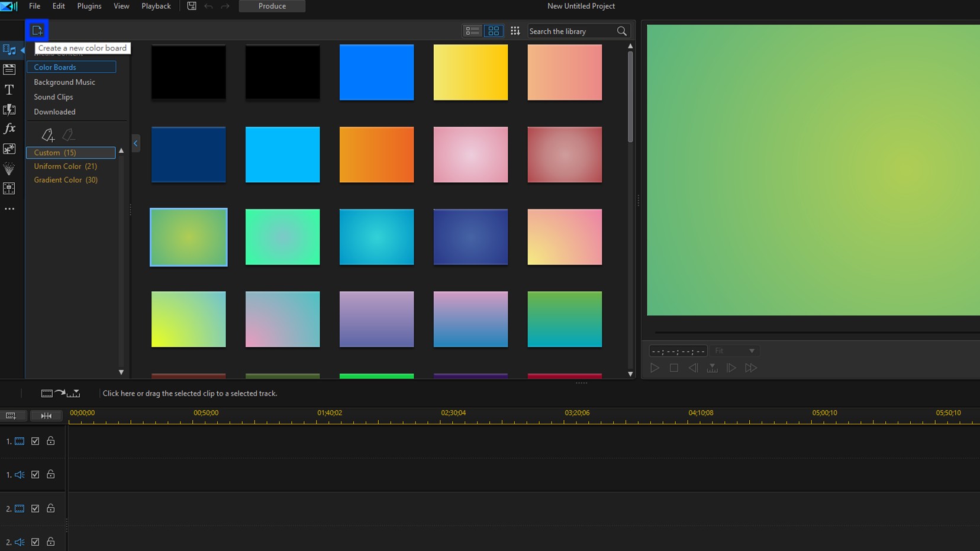The image size is (980, 551).
Task: Lock audio track 2
Action: [51, 541]
